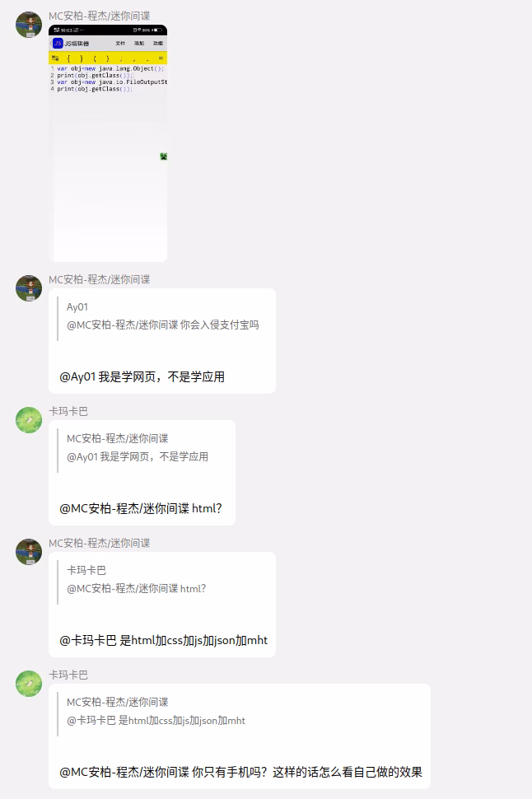Click the avatar beside the screenshot message
This screenshot has height=799, width=532.
pyautogui.click(x=29, y=25)
